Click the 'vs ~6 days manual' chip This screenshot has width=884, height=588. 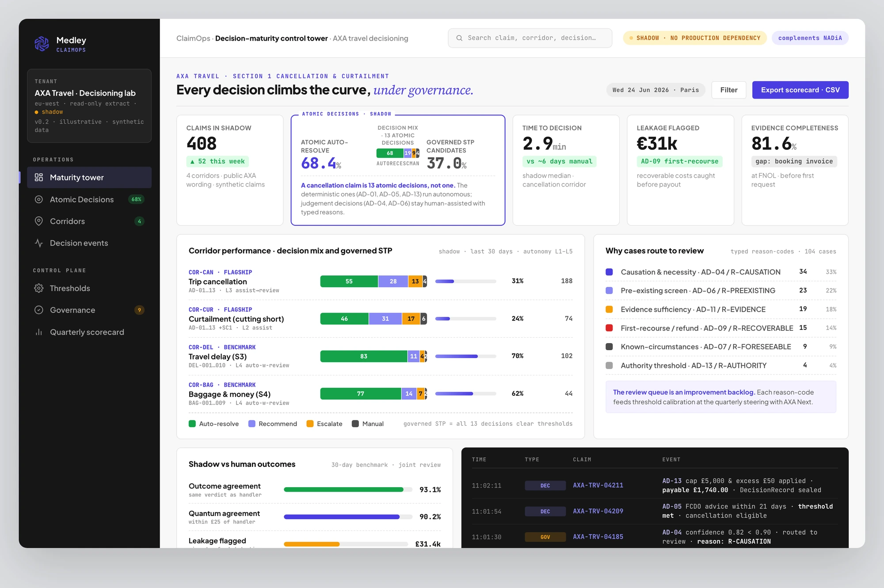pyautogui.click(x=560, y=161)
